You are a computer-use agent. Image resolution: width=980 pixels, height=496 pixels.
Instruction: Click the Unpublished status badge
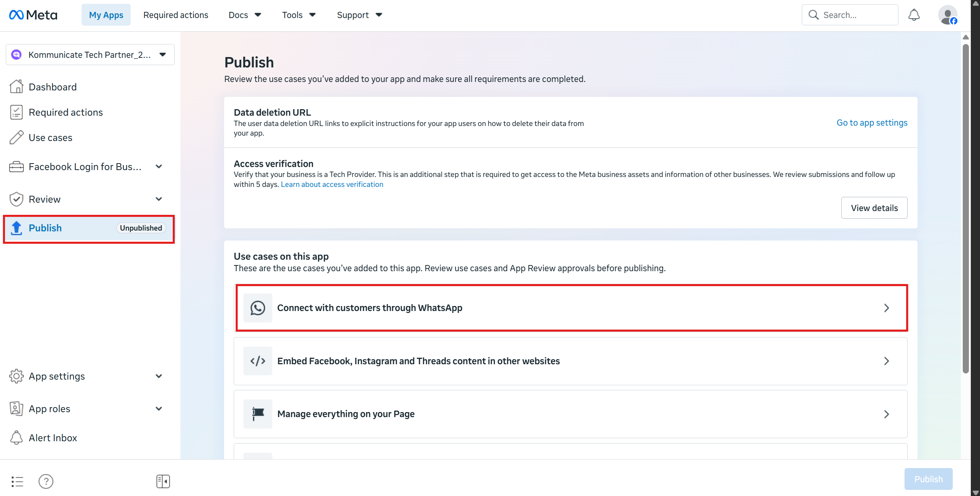tap(141, 228)
